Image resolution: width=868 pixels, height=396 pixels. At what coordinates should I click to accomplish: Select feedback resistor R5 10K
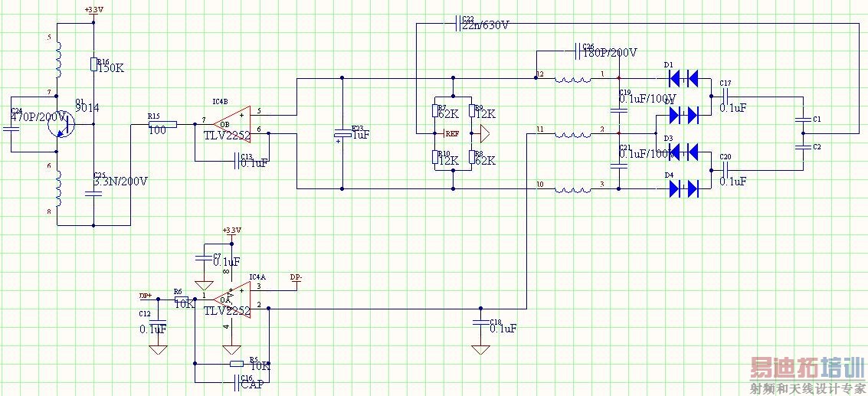[237, 364]
